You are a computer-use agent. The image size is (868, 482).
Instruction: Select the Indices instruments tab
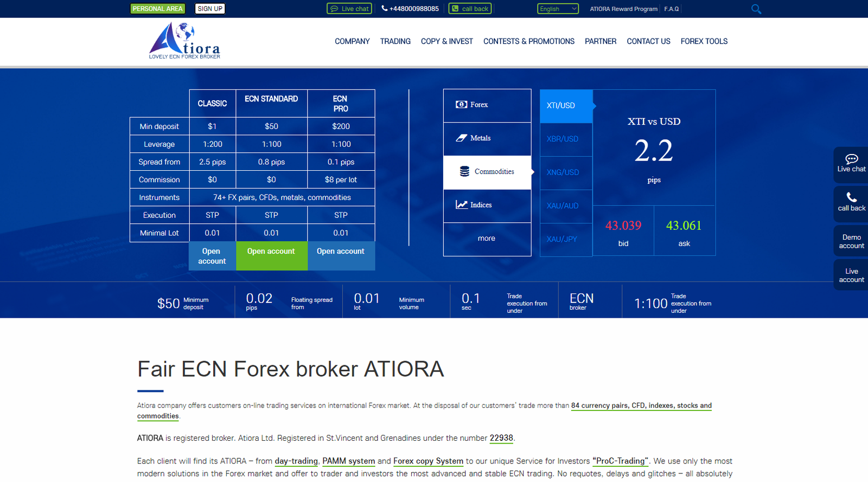pyautogui.click(x=487, y=206)
